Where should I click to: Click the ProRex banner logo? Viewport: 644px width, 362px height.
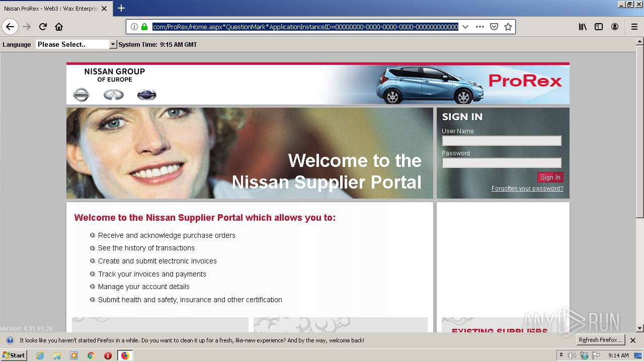[525, 80]
